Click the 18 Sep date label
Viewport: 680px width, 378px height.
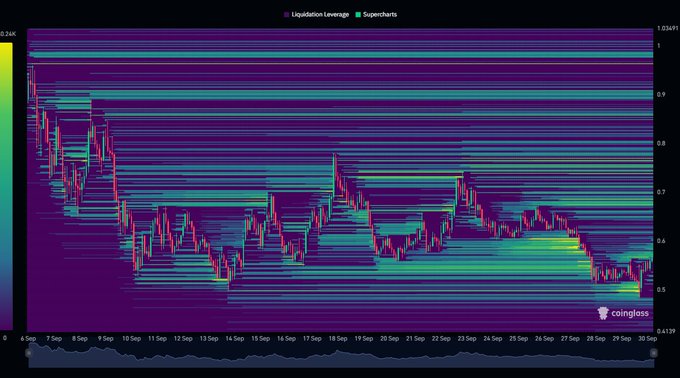coord(338,339)
